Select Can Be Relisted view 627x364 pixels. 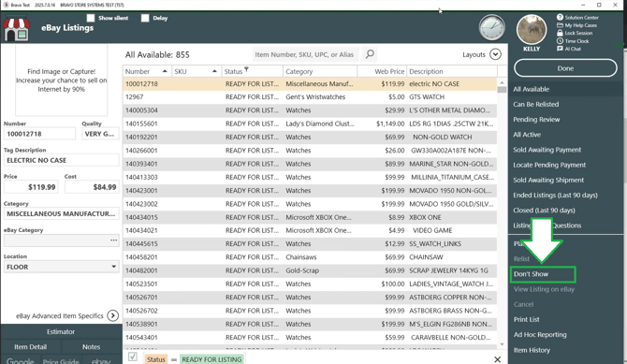536,105
